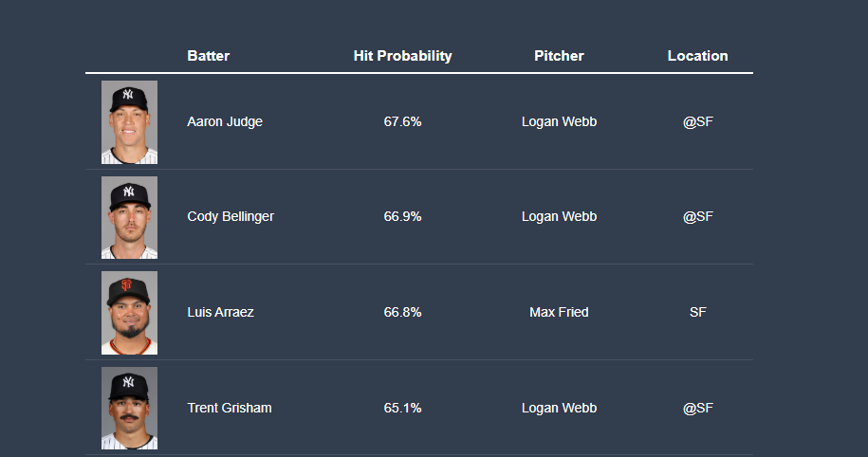Click Trent Grisham's headshot photo

tap(129, 409)
